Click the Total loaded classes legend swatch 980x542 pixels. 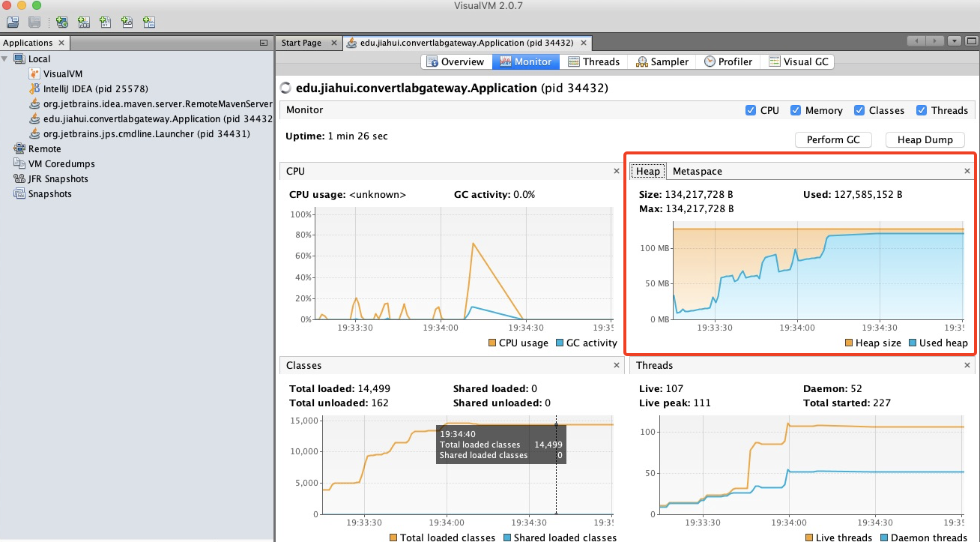[394, 538]
